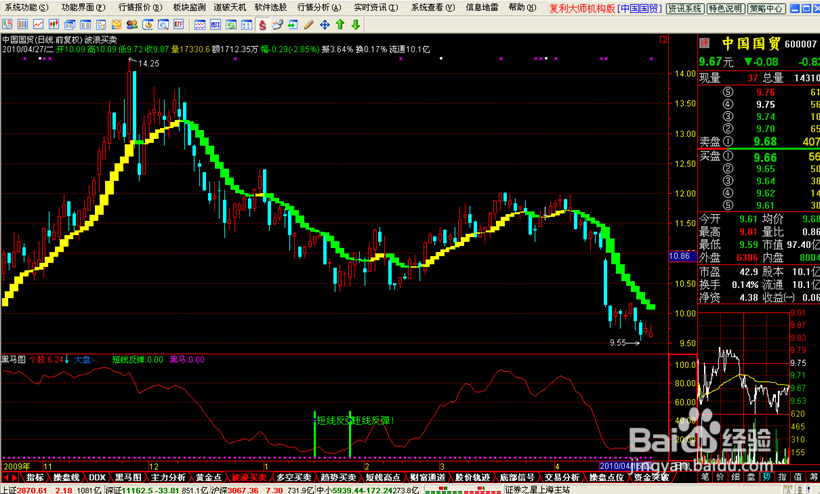Switch to the 多空买卖 tab
This screenshot has height=494, width=820.
tap(294, 477)
